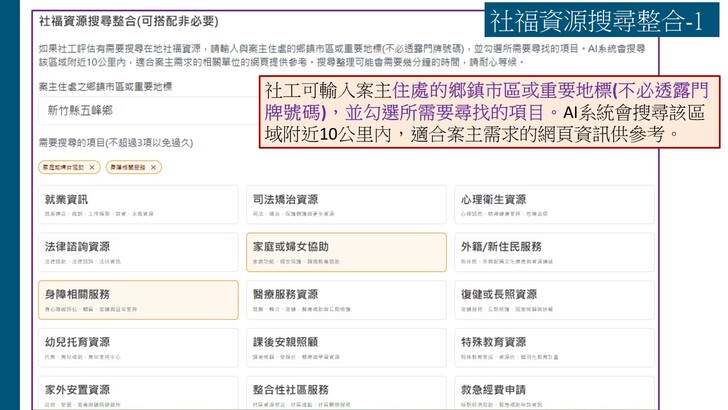The width and height of the screenshot is (728, 410).
Task: Select the 就業資訊 option card
Action: point(138,204)
